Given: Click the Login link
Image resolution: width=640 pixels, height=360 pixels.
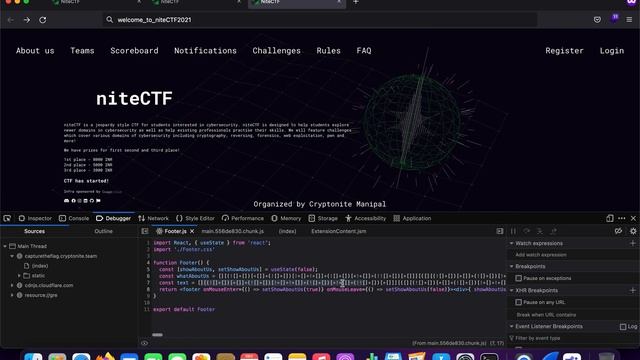Looking at the screenshot, I should pos(611,51).
